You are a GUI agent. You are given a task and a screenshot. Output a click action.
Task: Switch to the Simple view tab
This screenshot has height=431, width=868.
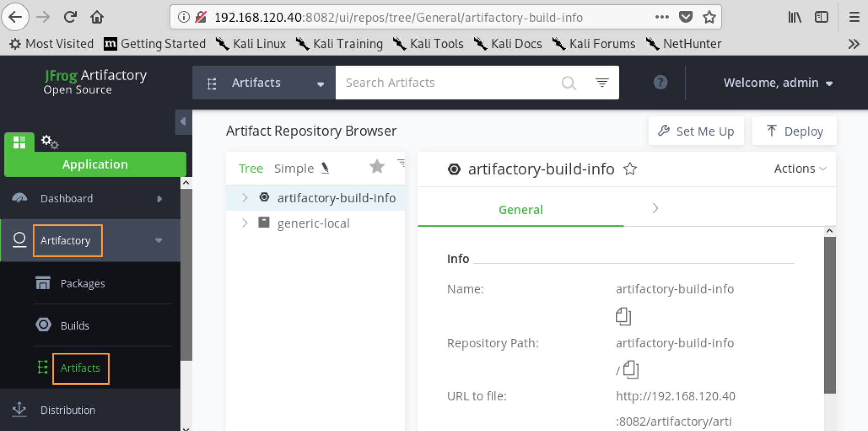[x=294, y=169]
